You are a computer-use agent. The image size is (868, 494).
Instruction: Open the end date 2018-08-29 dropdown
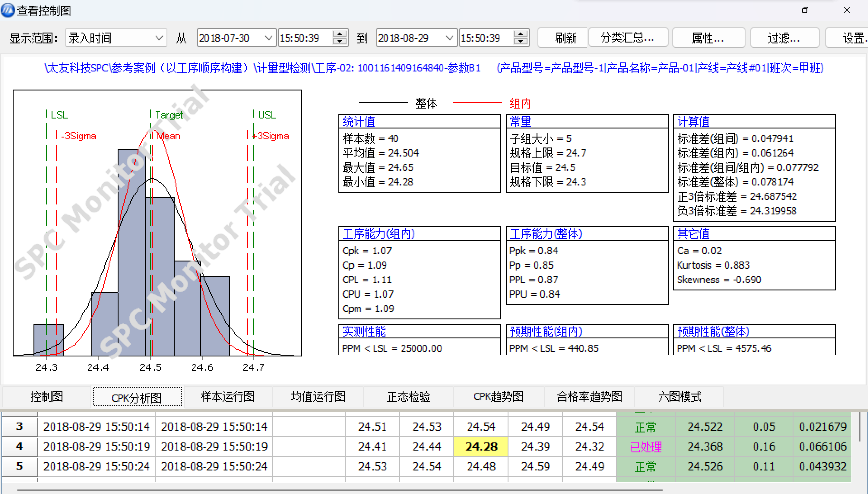click(450, 38)
